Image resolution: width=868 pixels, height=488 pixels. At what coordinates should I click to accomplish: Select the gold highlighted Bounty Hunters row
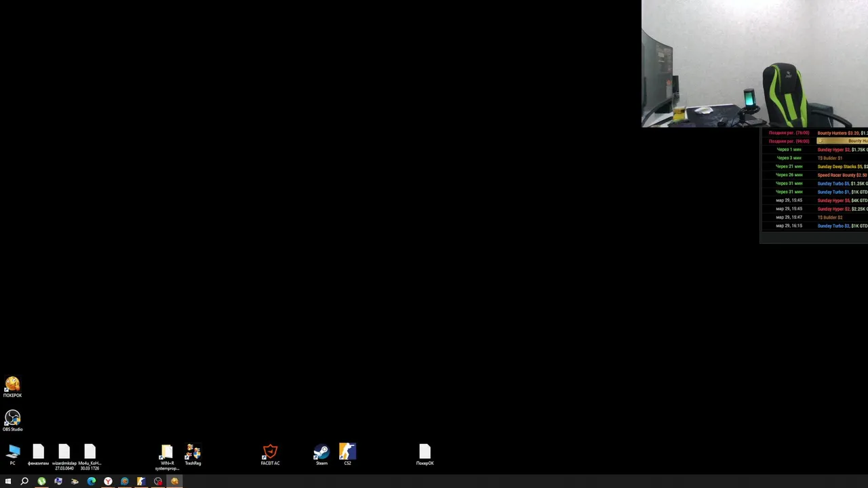(842, 141)
